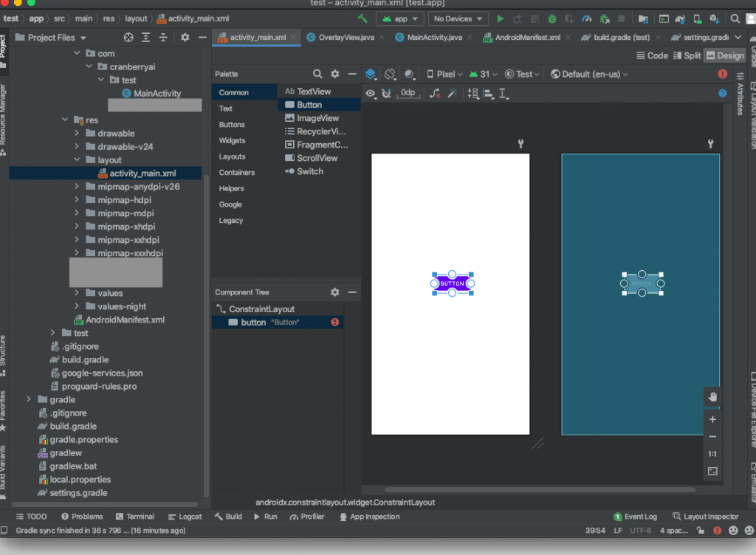Image resolution: width=756 pixels, height=555 pixels.
Task: Switch to the OverlayView.java tab
Action: [x=346, y=37]
